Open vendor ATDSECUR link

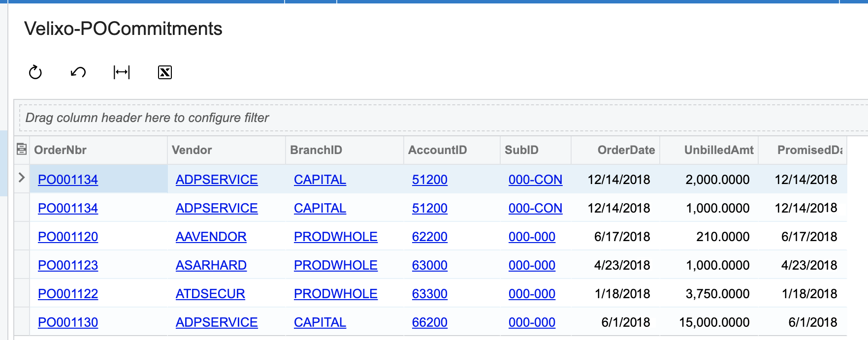(x=210, y=294)
